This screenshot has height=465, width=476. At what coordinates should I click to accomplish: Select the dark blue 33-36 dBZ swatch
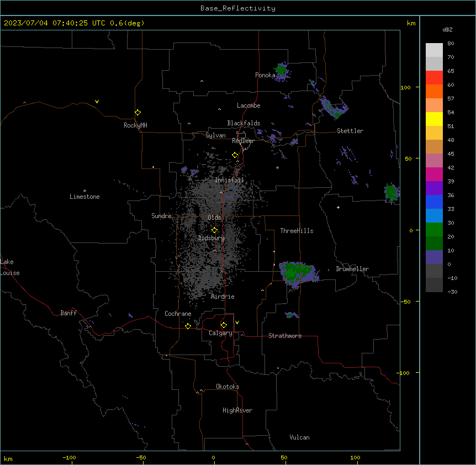click(x=434, y=202)
